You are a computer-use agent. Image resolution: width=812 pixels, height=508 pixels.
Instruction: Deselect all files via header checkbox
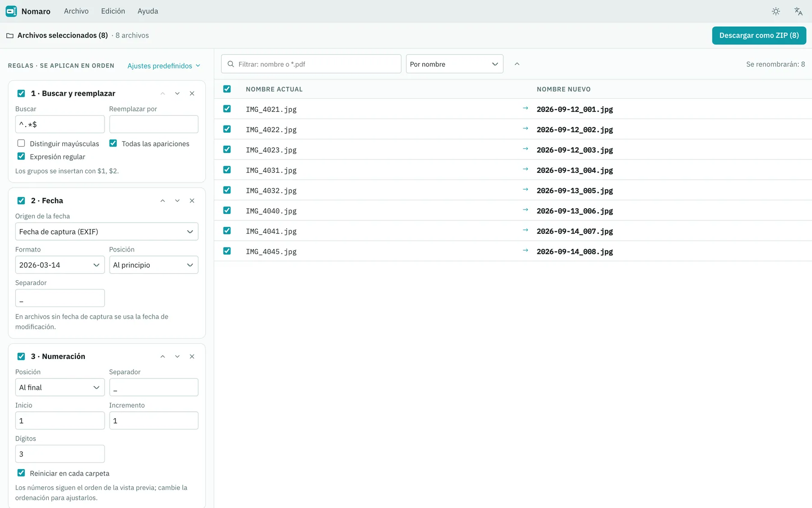(x=227, y=89)
